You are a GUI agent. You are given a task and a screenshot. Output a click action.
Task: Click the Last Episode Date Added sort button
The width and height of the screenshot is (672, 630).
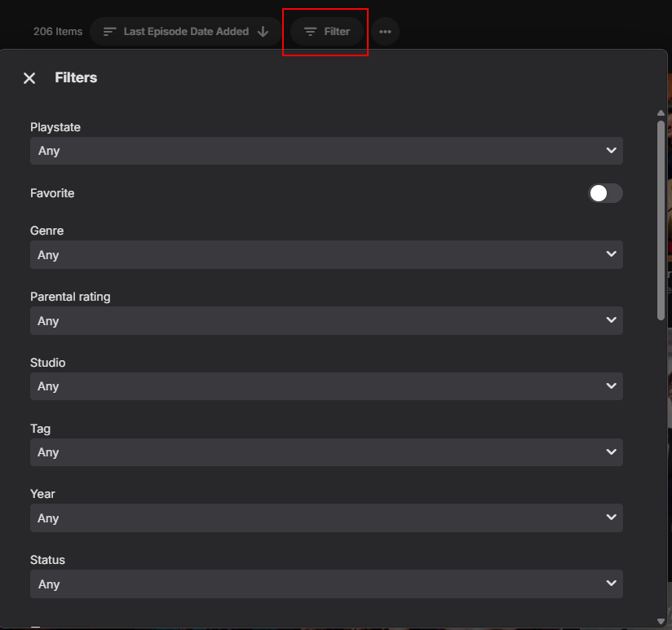pyautogui.click(x=186, y=31)
